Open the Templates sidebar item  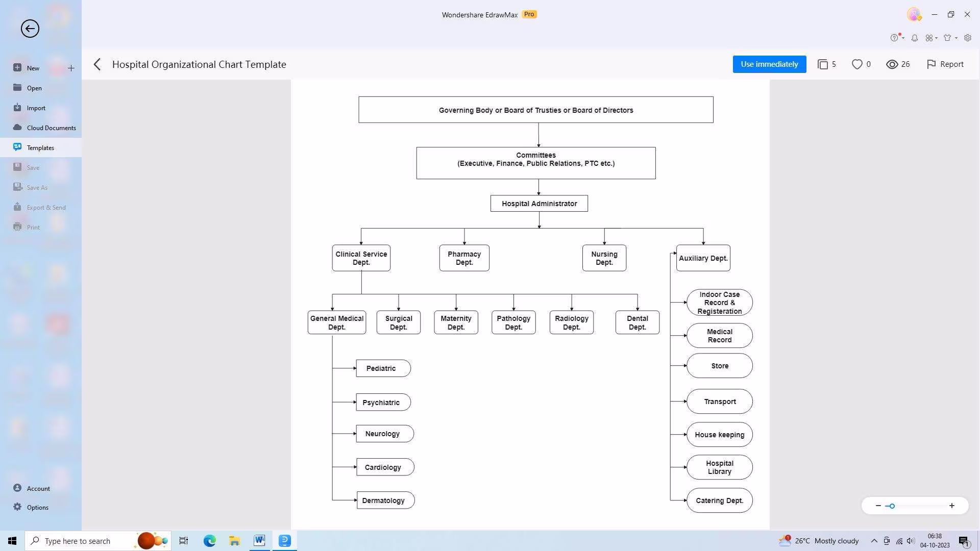tap(40, 147)
